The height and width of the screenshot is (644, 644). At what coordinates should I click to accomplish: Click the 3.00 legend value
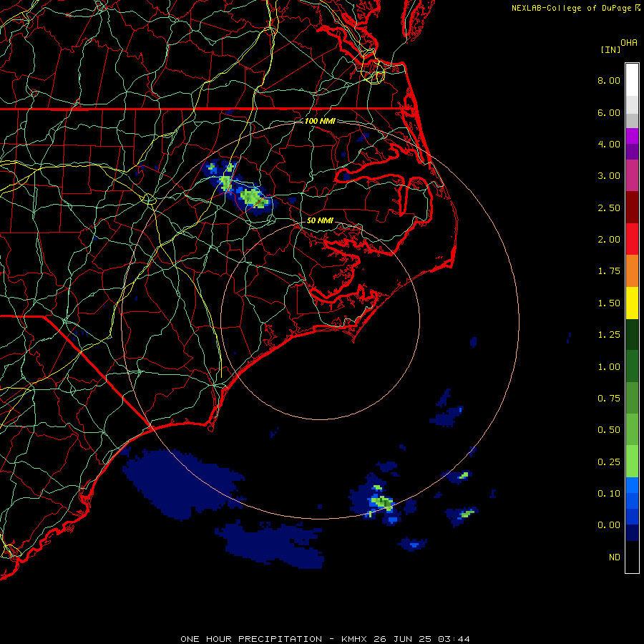609,176
